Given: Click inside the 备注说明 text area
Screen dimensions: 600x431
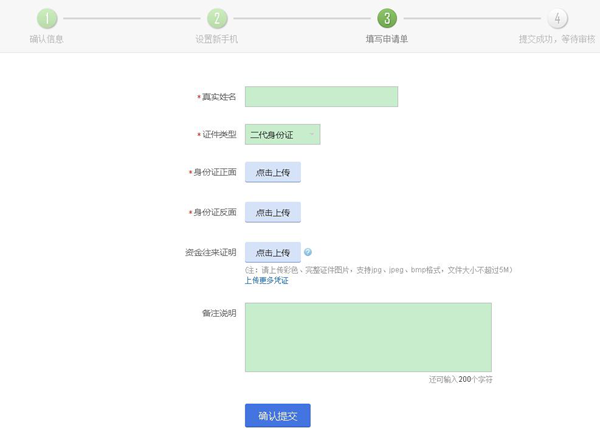Looking at the screenshot, I should click(x=368, y=337).
